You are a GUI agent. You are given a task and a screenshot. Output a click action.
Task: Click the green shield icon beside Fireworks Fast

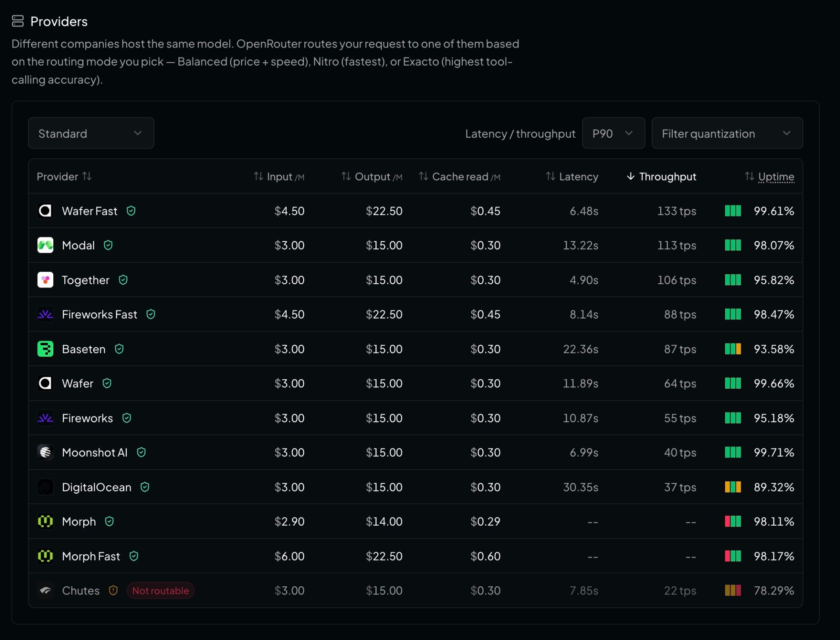(x=151, y=314)
